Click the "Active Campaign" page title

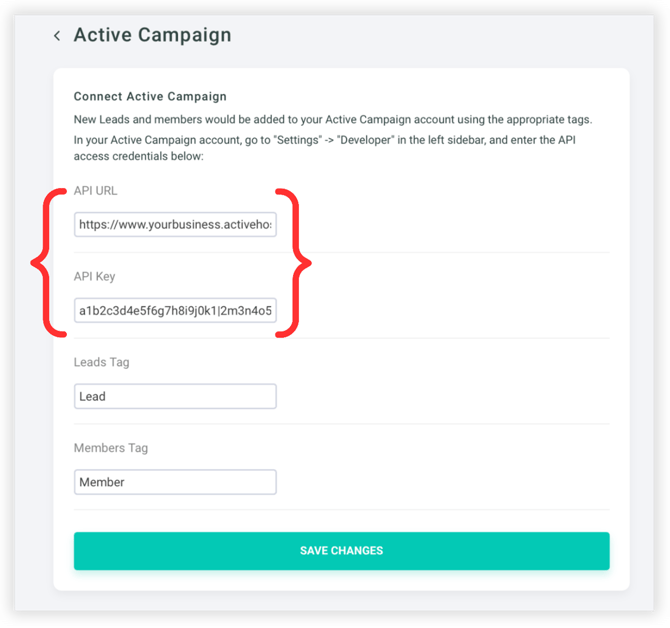pyautogui.click(x=152, y=35)
